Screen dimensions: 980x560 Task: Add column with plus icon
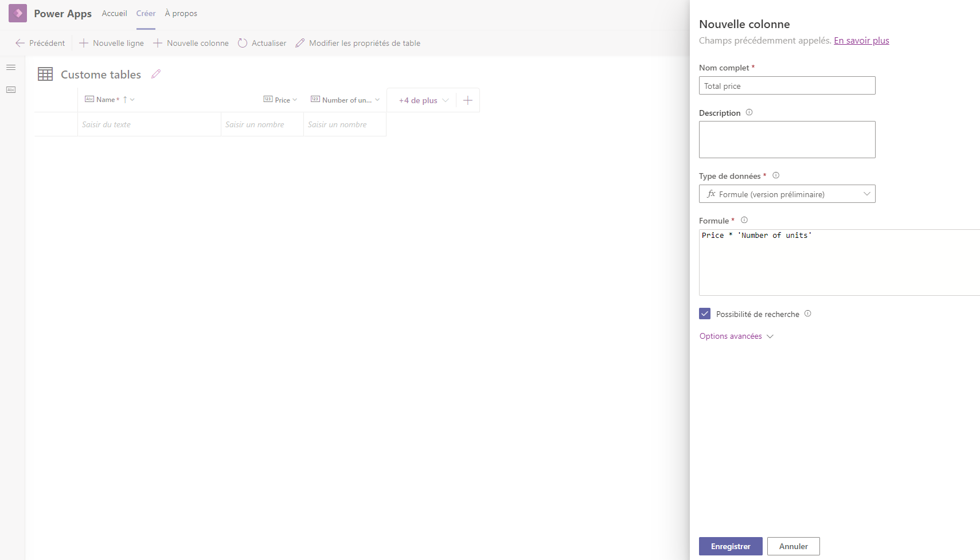click(x=468, y=100)
